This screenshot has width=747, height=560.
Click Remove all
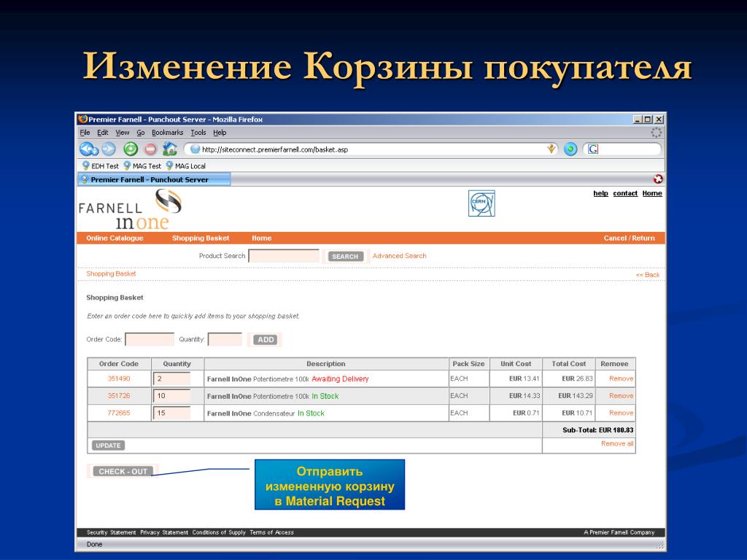pyautogui.click(x=617, y=443)
